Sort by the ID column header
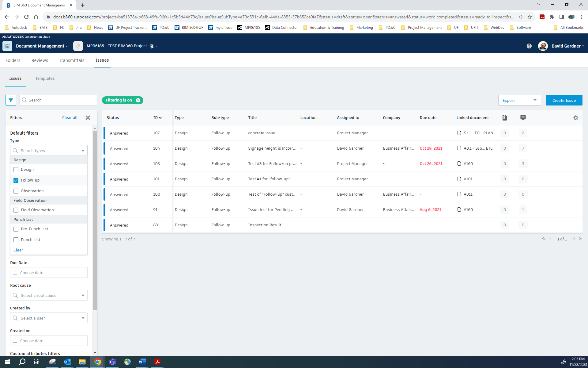Viewport: 588px width, 368px height. point(157,118)
